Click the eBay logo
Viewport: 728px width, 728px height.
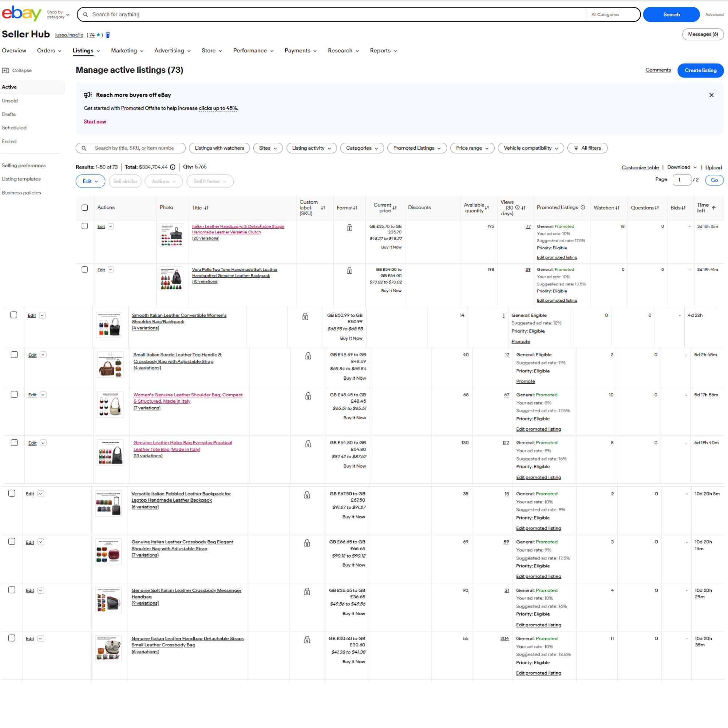(x=21, y=13)
